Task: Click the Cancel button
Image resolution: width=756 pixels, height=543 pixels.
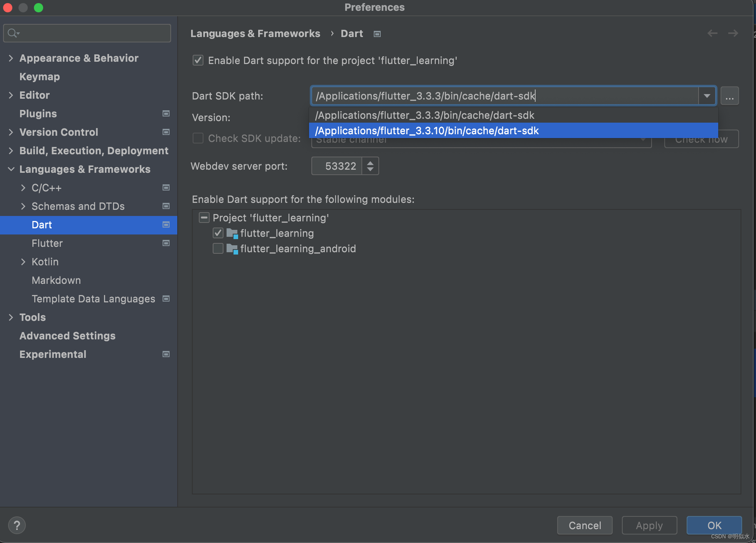Action: coord(585,525)
